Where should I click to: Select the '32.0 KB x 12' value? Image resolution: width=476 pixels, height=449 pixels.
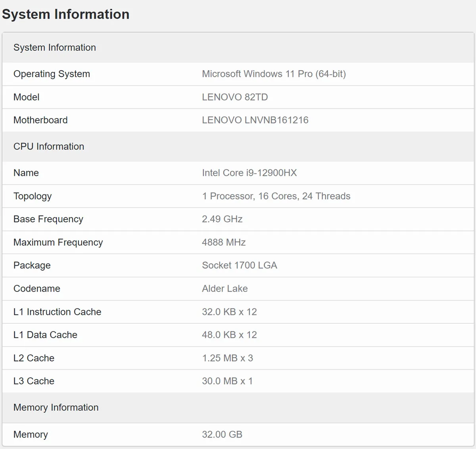(229, 312)
